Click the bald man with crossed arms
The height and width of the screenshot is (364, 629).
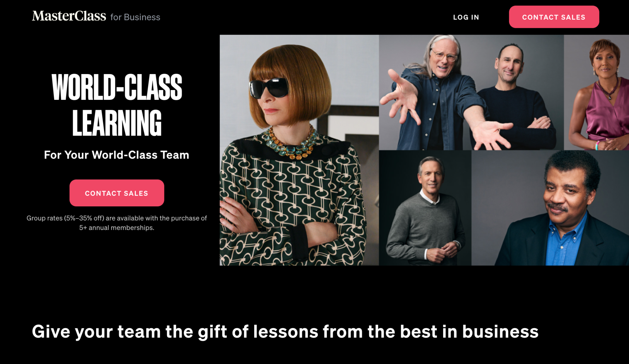[516, 98]
